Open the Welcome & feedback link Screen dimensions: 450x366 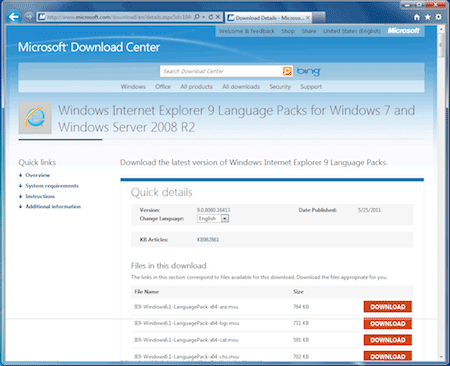click(247, 31)
